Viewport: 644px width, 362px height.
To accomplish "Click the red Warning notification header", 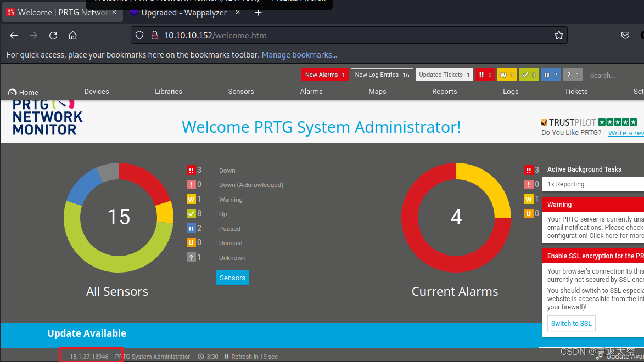I will (x=593, y=205).
